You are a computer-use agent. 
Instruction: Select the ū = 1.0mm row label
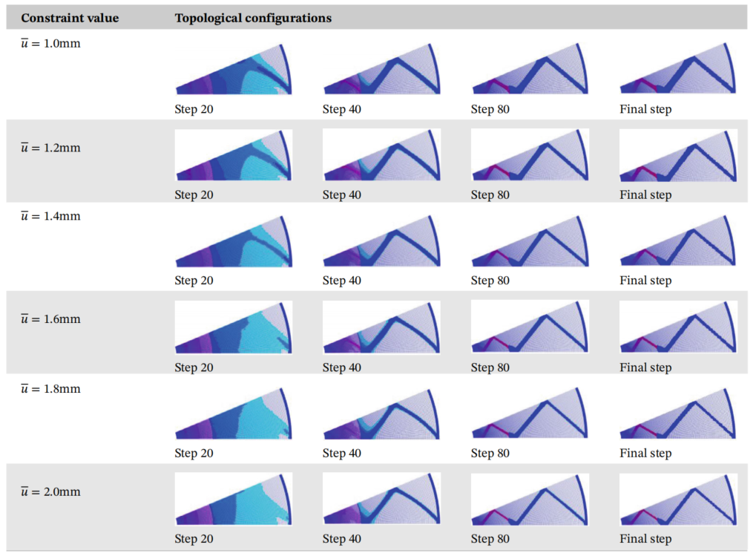[x=50, y=44]
